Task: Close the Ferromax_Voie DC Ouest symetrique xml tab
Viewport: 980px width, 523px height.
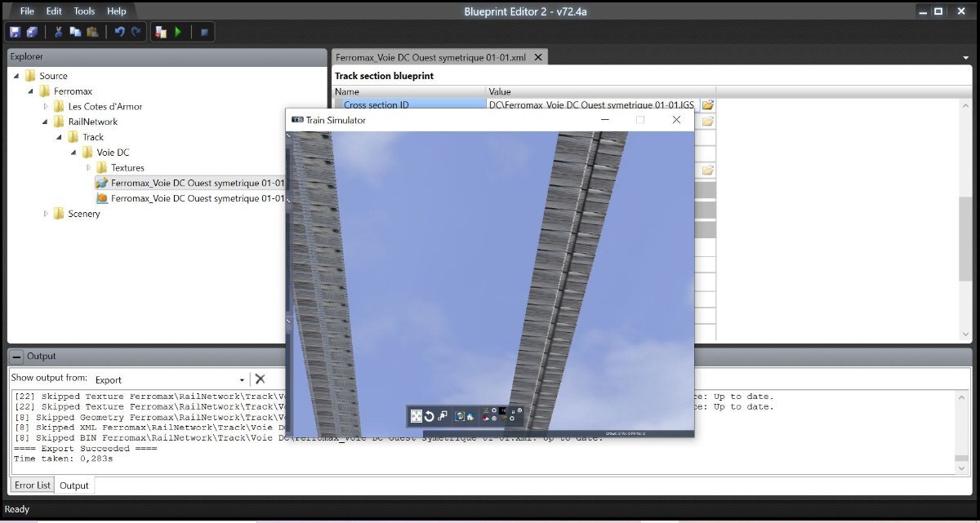Action: [x=537, y=58]
